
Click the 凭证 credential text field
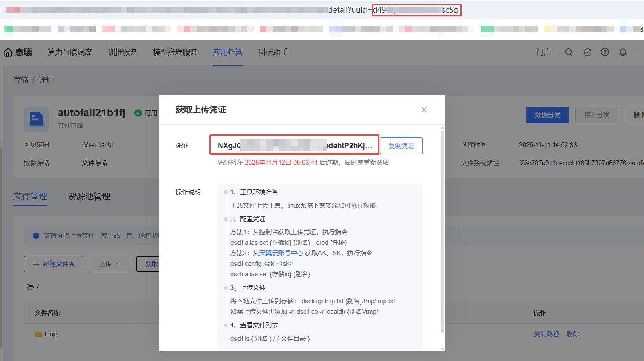click(294, 146)
